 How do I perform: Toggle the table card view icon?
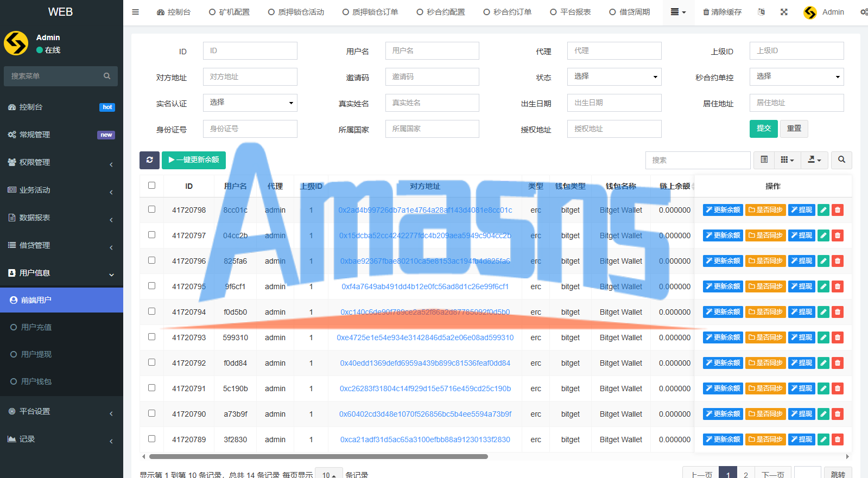[764, 160]
